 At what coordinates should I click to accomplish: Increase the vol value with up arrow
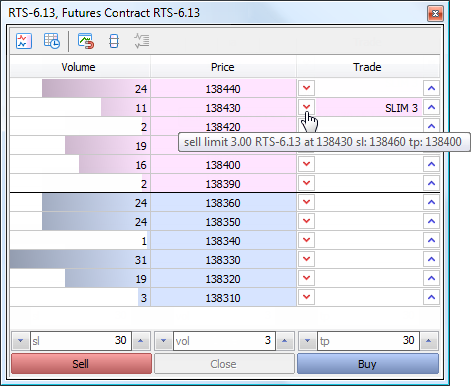tap(285, 341)
